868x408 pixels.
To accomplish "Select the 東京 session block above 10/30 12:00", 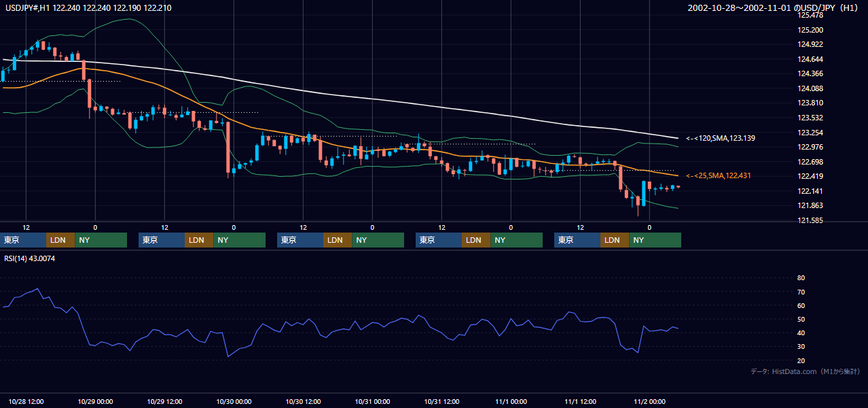I will tap(300, 240).
